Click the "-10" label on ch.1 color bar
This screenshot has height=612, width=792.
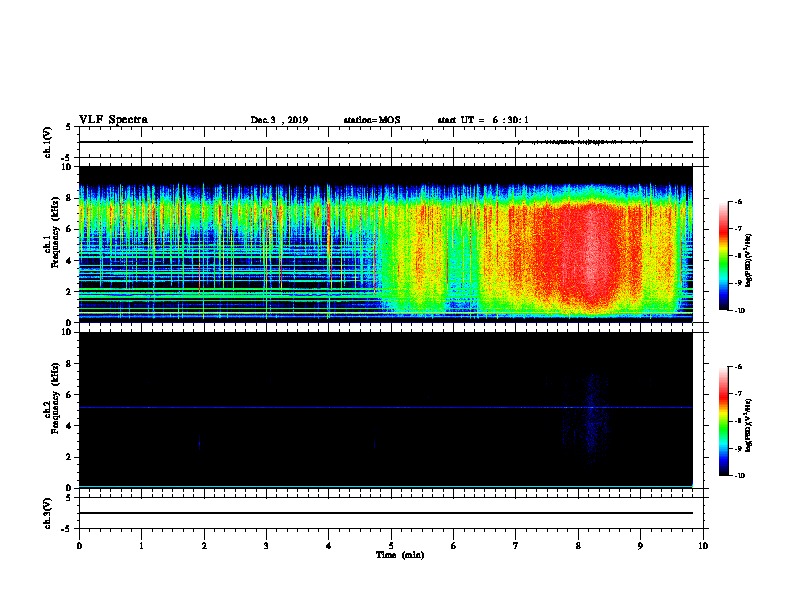tap(739, 310)
